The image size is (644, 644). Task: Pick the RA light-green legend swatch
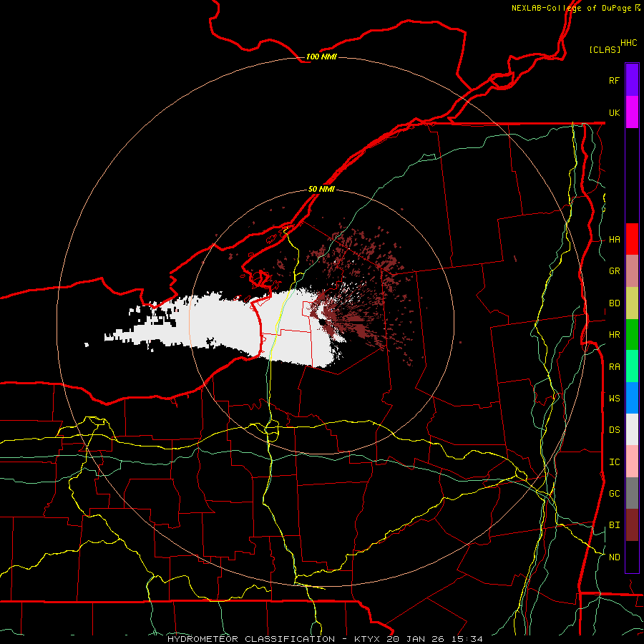coord(632,366)
